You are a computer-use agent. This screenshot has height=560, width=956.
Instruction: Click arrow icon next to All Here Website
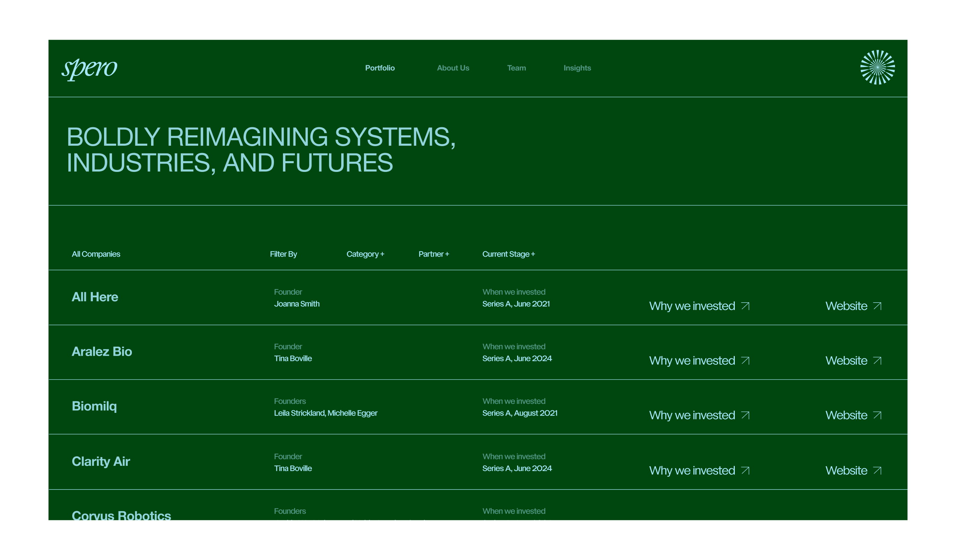(x=877, y=306)
